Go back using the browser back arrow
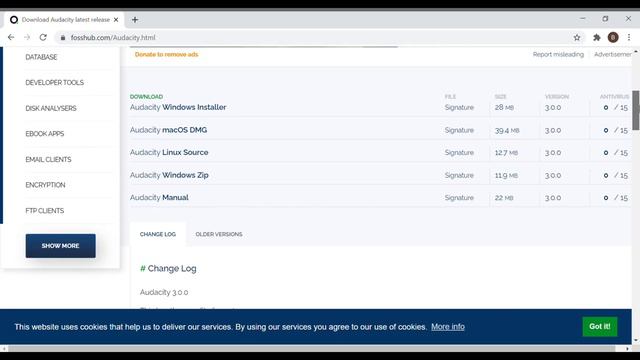This screenshot has width=640, height=360. [x=11, y=37]
